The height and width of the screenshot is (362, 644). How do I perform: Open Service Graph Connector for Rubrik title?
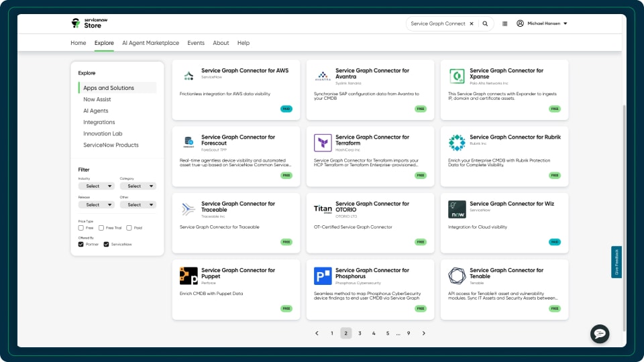pyautogui.click(x=515, y=137)
